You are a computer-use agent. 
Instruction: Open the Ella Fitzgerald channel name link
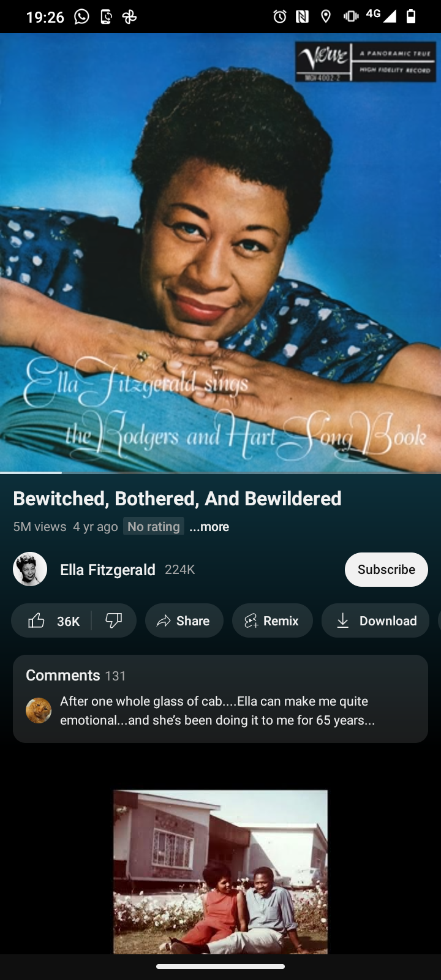tap(108, 570)
